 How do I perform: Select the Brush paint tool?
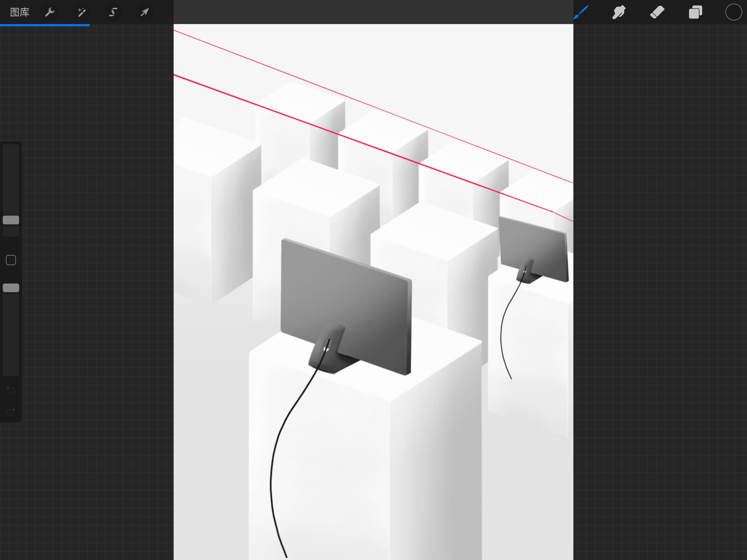pyautogui.click(x=581, y=13)
